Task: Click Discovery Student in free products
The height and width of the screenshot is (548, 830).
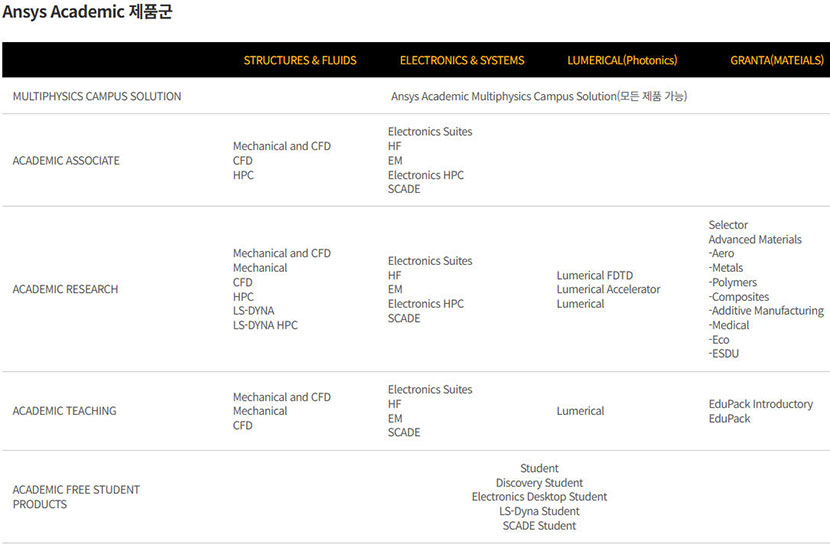Action: coord(539,483)
